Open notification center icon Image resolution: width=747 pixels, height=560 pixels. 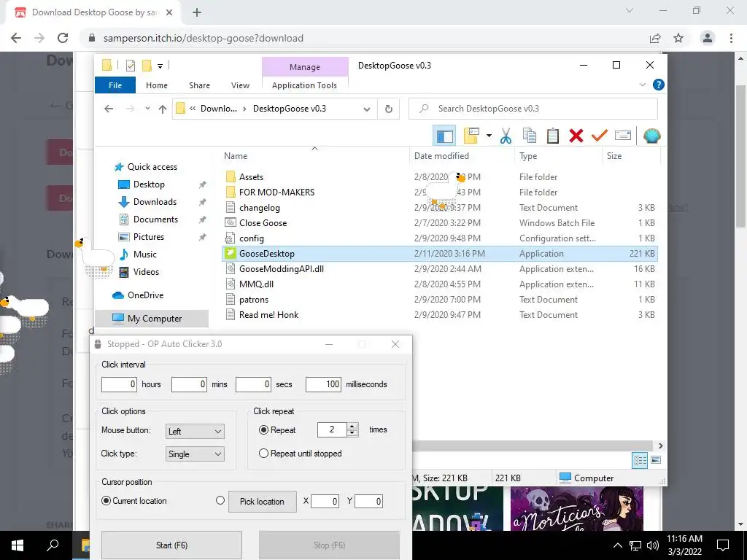point(723,545)
